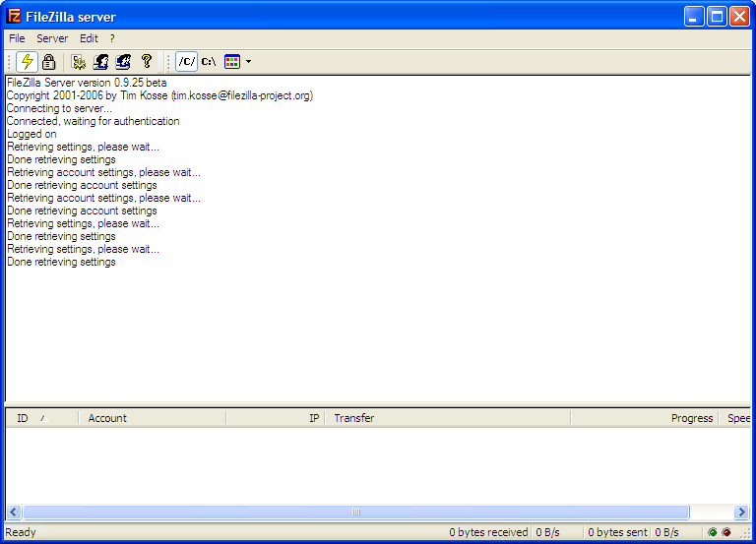Sort by Account column header

point(153,418)
